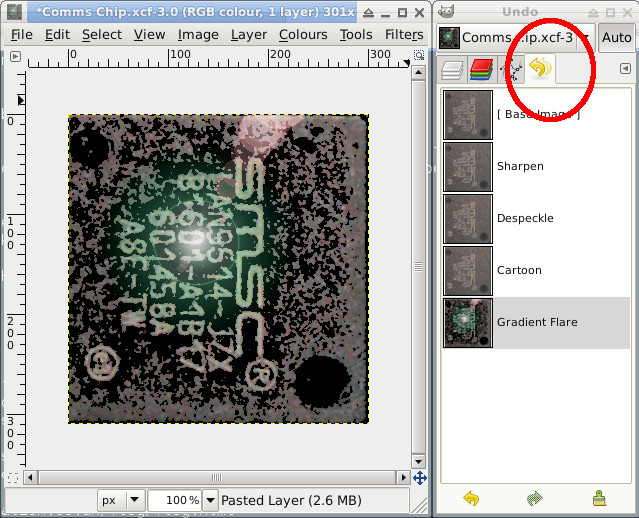The width and height of the screenshot is (639, 518).
Task: Clear undo history with the broom icon
Action: click(x=599, y=498)
